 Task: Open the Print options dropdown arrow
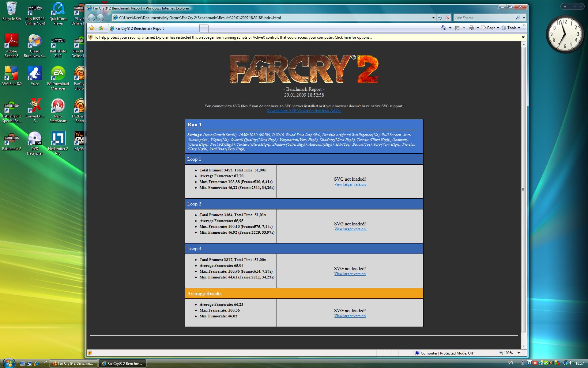pyautogui.click(x=477, y=28)
